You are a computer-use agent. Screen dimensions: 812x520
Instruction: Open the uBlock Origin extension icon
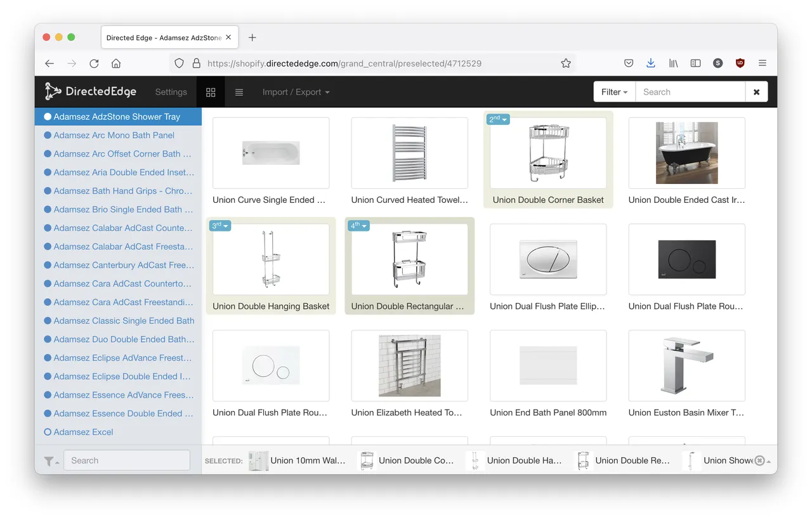pyautogui.click(x=740, y=63)
